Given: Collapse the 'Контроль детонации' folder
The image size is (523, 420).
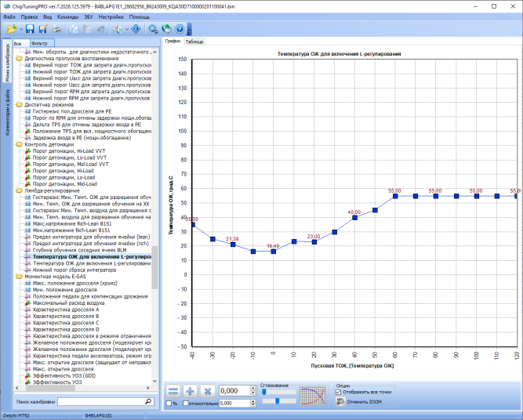Looking at the screenshot, I should tap(19, 144).
